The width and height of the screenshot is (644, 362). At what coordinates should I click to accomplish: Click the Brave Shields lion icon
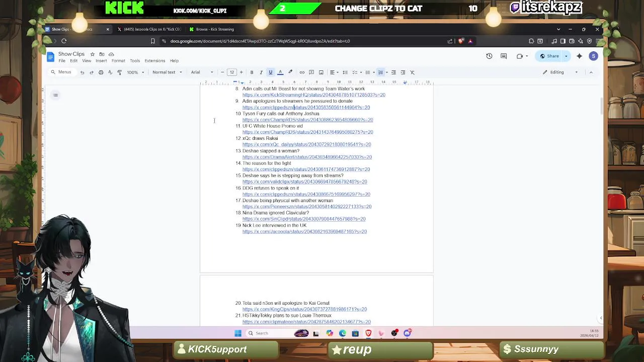461,41
